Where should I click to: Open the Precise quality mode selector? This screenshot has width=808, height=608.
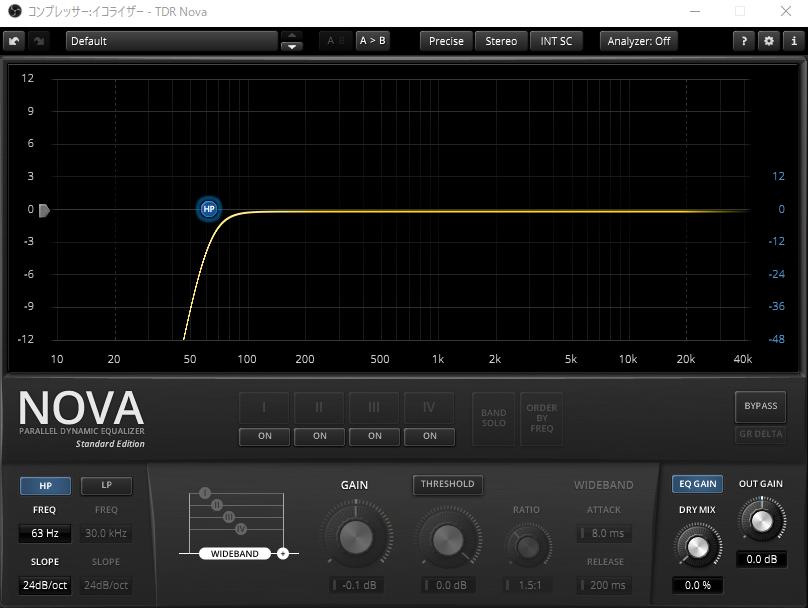tap(446, 41)
